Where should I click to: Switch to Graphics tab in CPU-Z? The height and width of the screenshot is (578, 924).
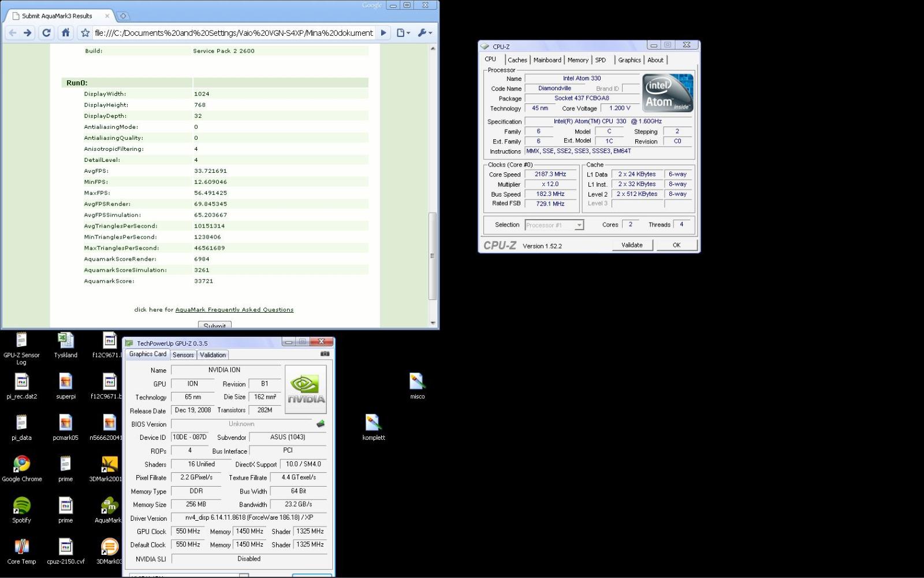tap(629, 60)
